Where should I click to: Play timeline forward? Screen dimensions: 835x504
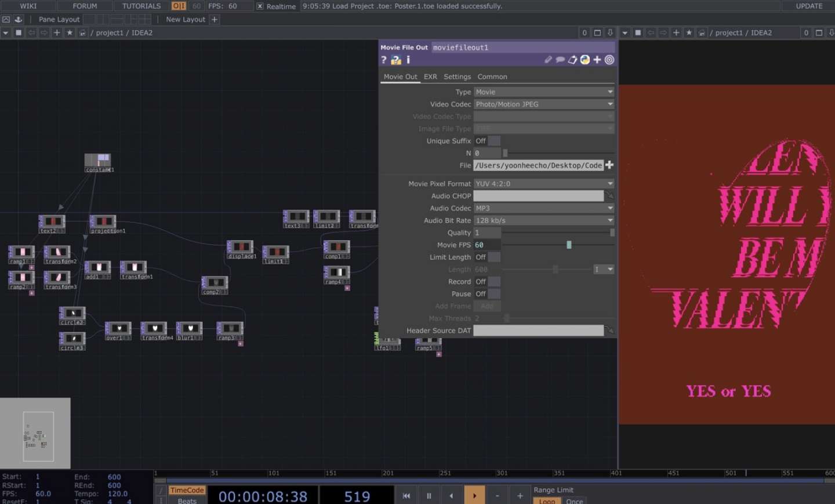(474, 496)
